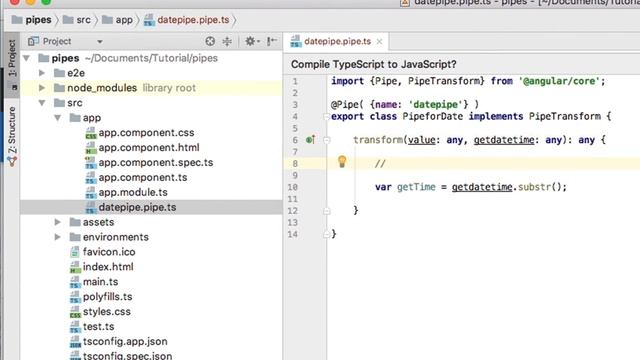Click the green macOS window zoom button
This screenshot has height=360, width=640.
[x=46, y=1]
